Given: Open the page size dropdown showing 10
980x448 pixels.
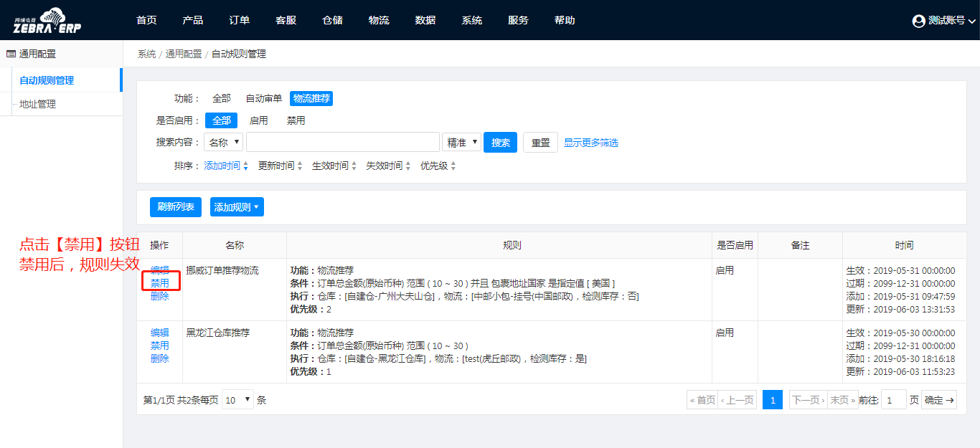Looking at the screenshot, I should tap(237, 400).
